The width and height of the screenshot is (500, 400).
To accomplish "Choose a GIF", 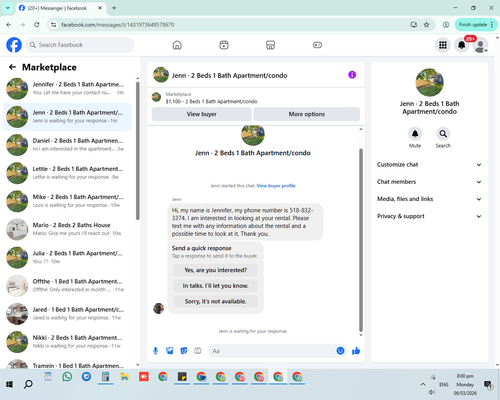I will pos(198,351).
